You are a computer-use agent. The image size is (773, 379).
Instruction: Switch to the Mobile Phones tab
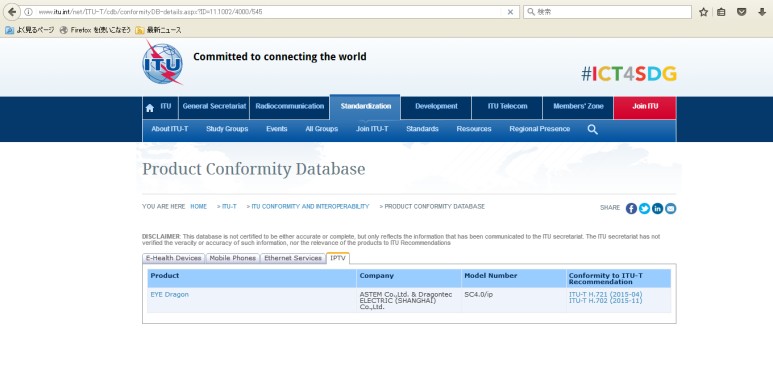(232, 258)
